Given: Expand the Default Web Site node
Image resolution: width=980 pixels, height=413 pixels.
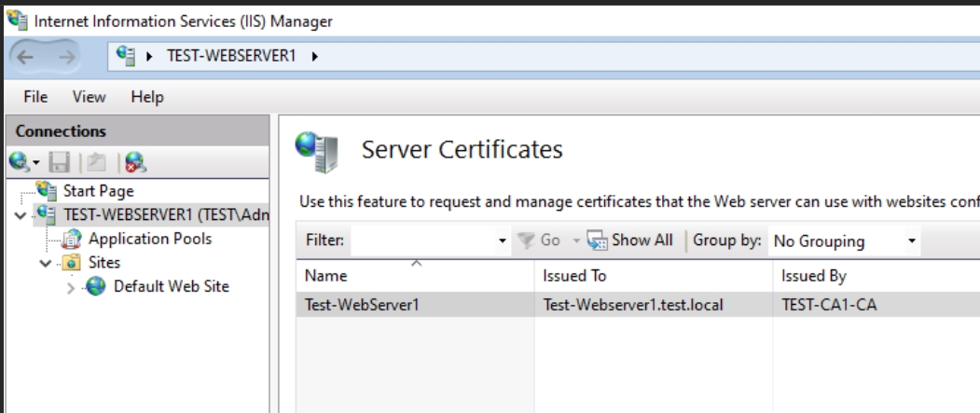Looking at the screenshot, I should (70, 287).
